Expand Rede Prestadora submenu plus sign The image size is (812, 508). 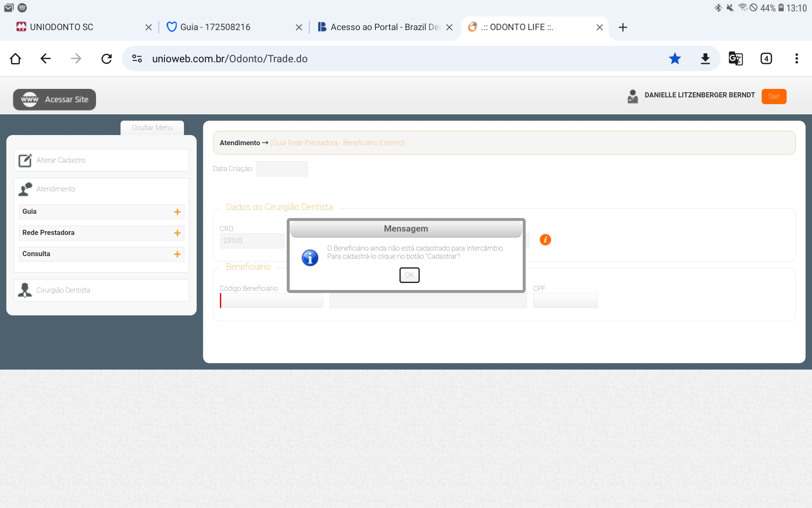point(177,233)
